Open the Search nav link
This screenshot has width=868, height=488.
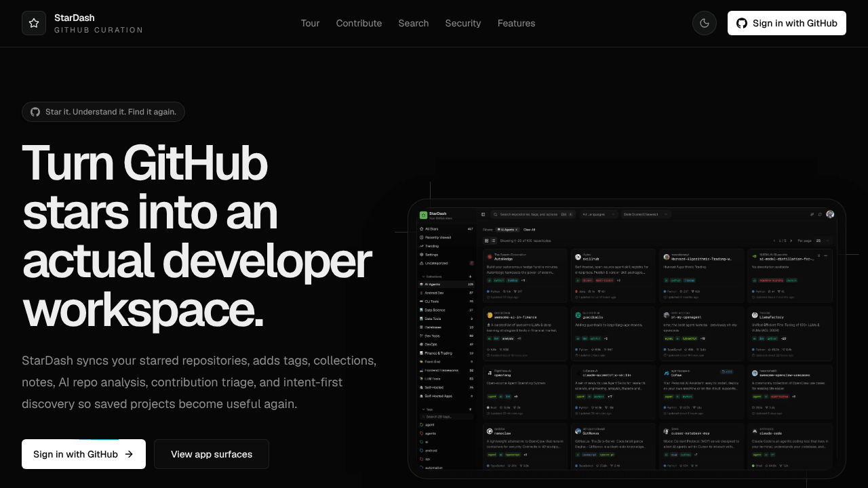[414, 23]
